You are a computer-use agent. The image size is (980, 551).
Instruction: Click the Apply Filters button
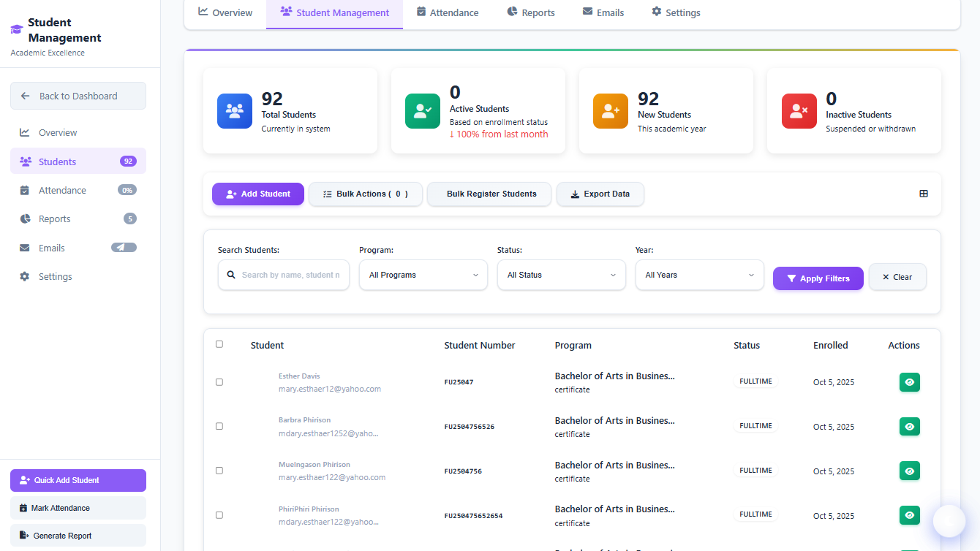[x=818, y=278]
